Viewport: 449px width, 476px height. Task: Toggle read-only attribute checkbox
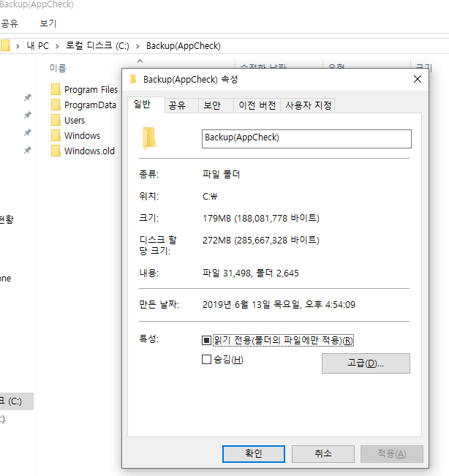coord(206,340)
